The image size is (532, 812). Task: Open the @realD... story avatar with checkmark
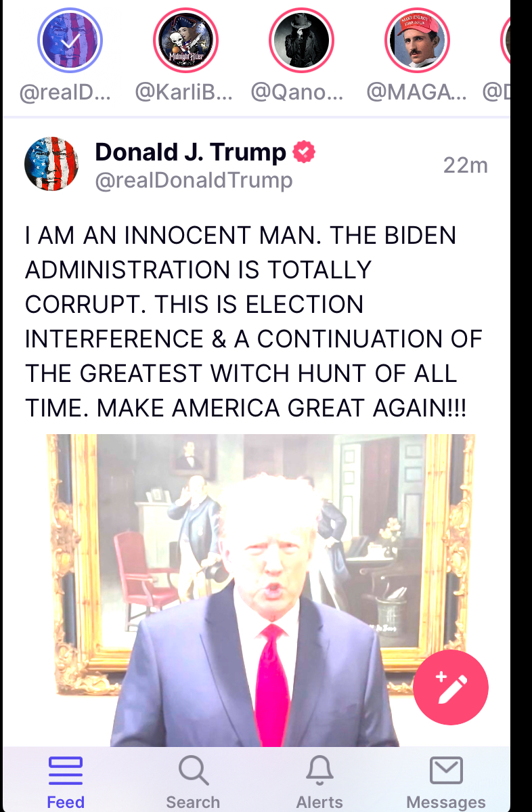pyautogui.click(x=70, y=41)
